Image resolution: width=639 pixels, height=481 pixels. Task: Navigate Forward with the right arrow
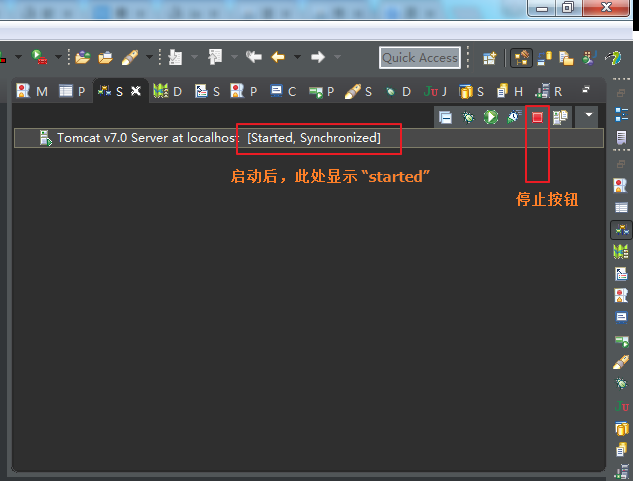click(x=318, y=57)
